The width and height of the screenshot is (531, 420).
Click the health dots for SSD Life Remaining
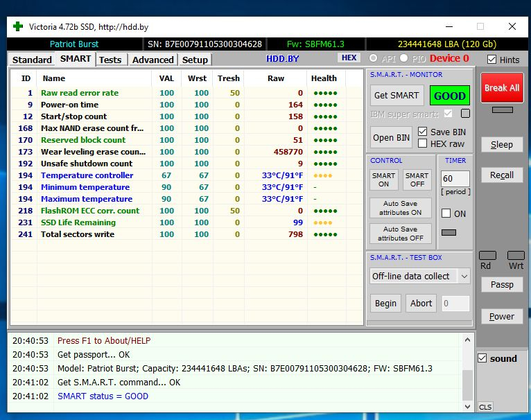pos(324,222)
